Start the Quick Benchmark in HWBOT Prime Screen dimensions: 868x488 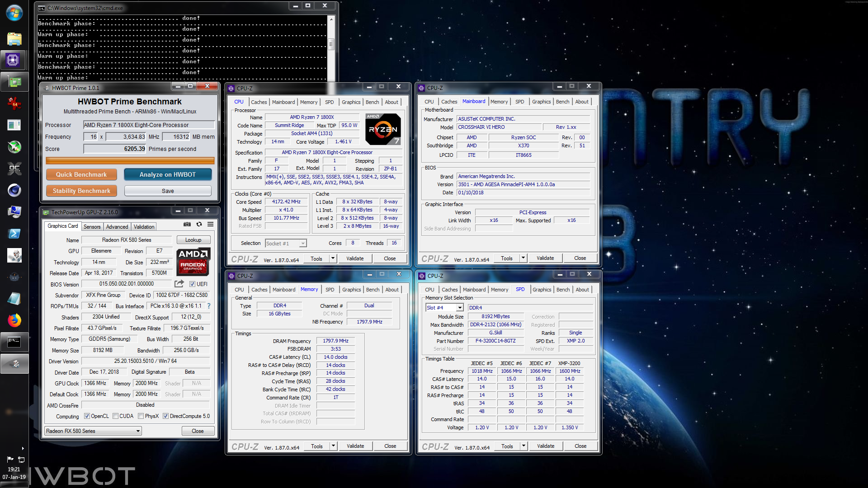click(81, 174)
